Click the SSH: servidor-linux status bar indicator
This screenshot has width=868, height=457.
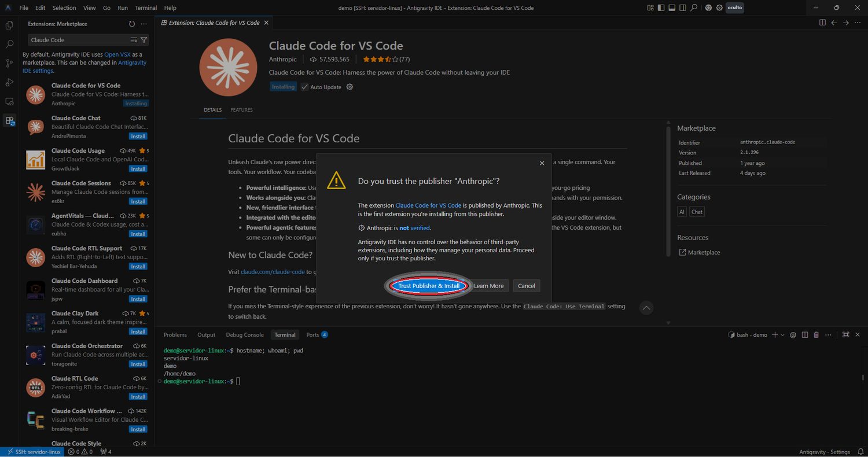34,452
